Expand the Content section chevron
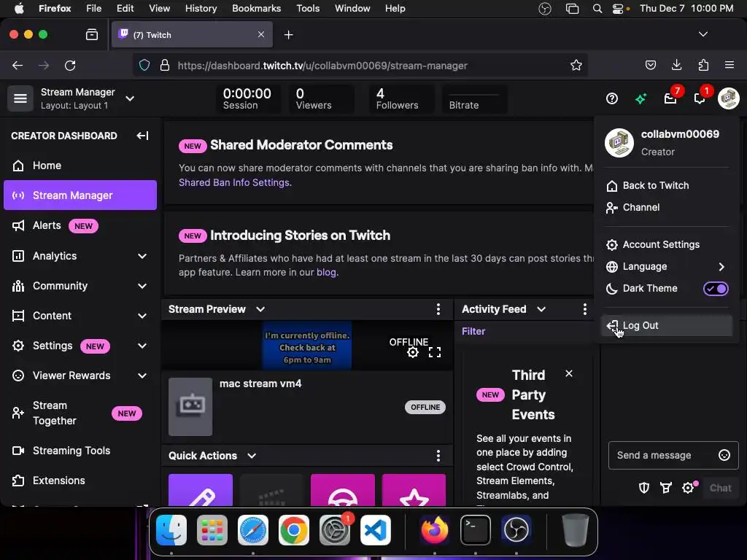747x560 pixels. 142,316
